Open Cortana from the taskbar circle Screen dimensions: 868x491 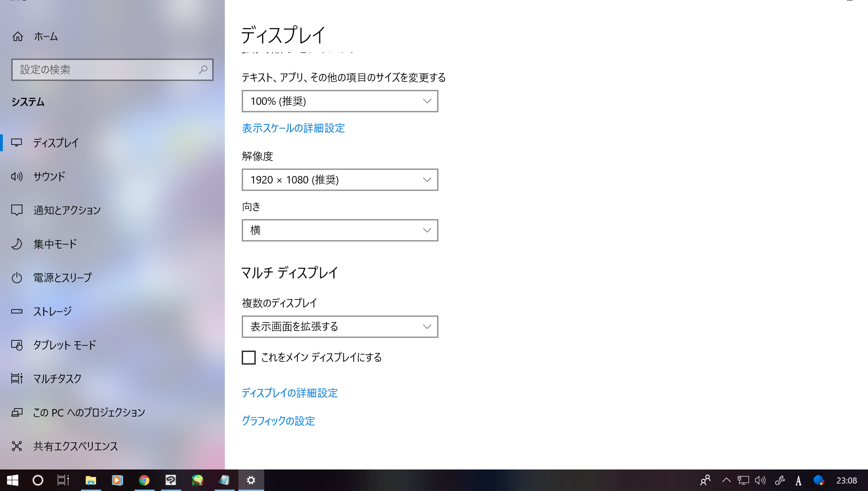38,480
